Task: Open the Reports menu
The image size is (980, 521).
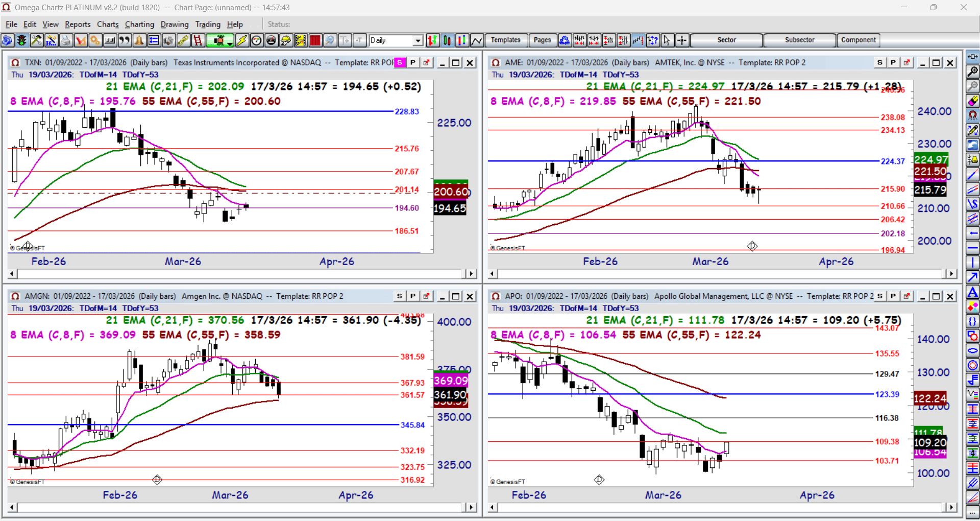Action: [x=78, y=25]
